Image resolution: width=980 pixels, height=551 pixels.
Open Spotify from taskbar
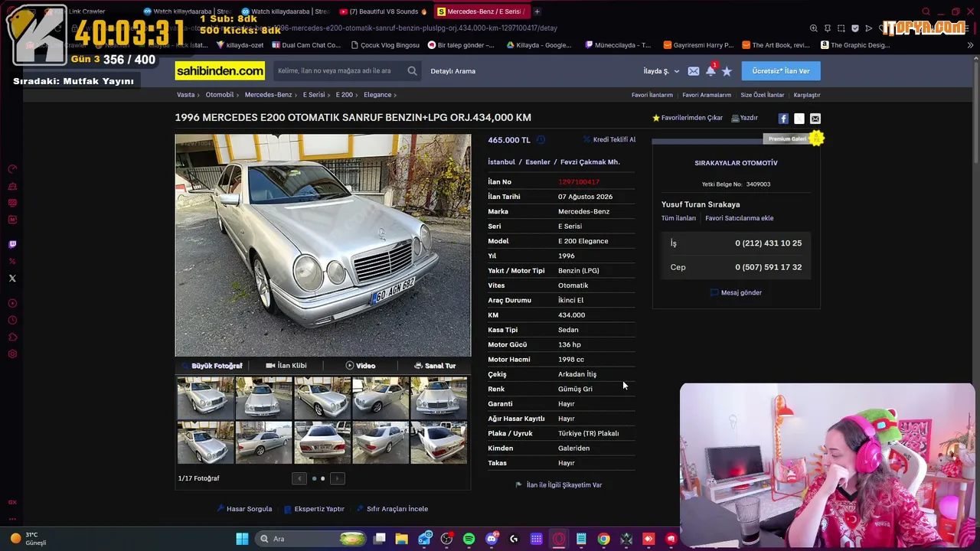click(x=469, y=539)
